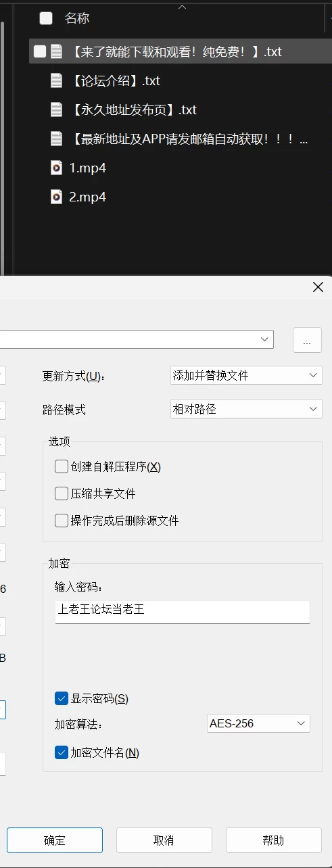Screen dimensions: 332x868
Task: Uncheck 显示密码(S) checkbox
Action: pos(62,698)
